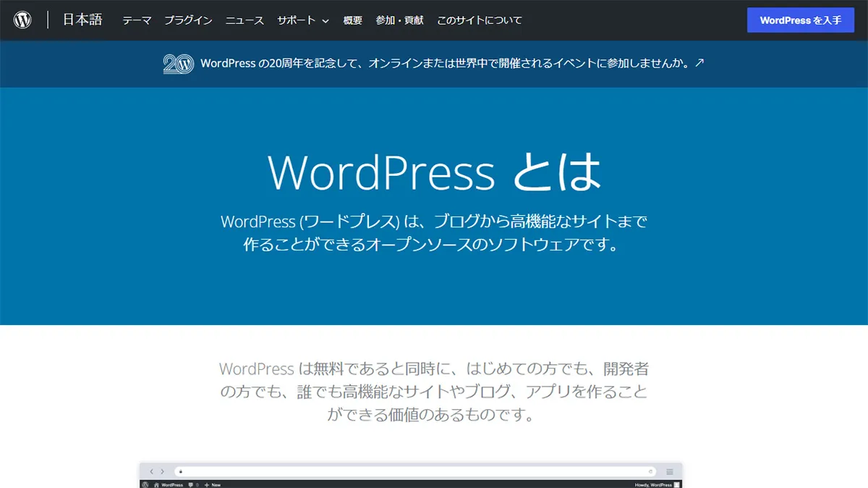
Task: Open comments via the speech bubble icon in admin bar
Action: [x=192, y=484]
